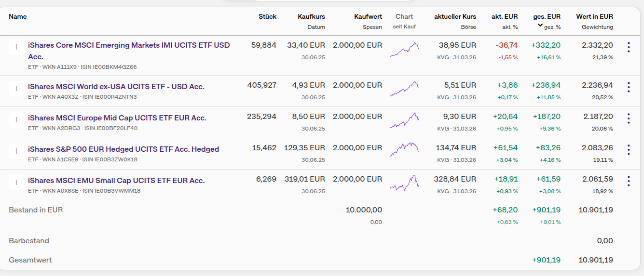The width and height of the screenshot is (644, 276).
Task: Open iShares MSCI Europe Mid Cap ETF link
Action: pos(117,118)
